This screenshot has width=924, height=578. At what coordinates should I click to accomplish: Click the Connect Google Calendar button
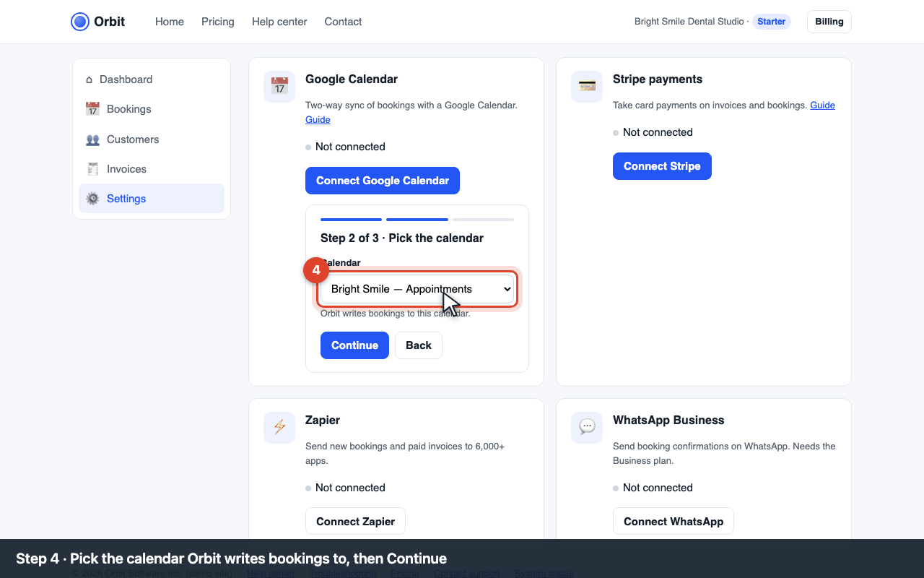(383, 181)
